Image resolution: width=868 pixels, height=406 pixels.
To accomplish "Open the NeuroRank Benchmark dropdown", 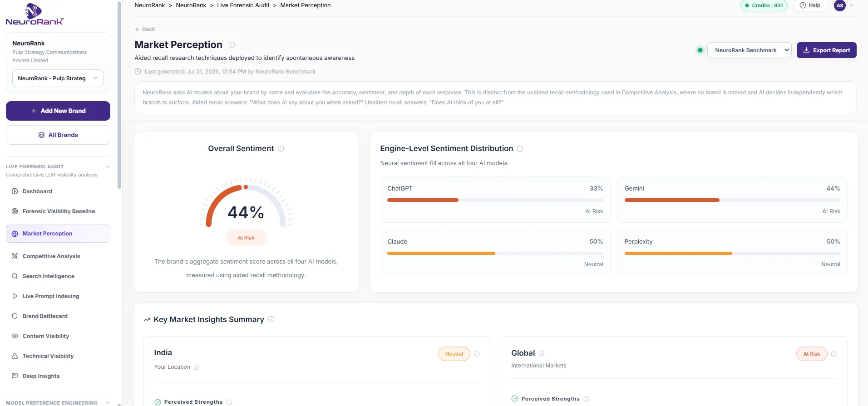I will coord(749,50).
